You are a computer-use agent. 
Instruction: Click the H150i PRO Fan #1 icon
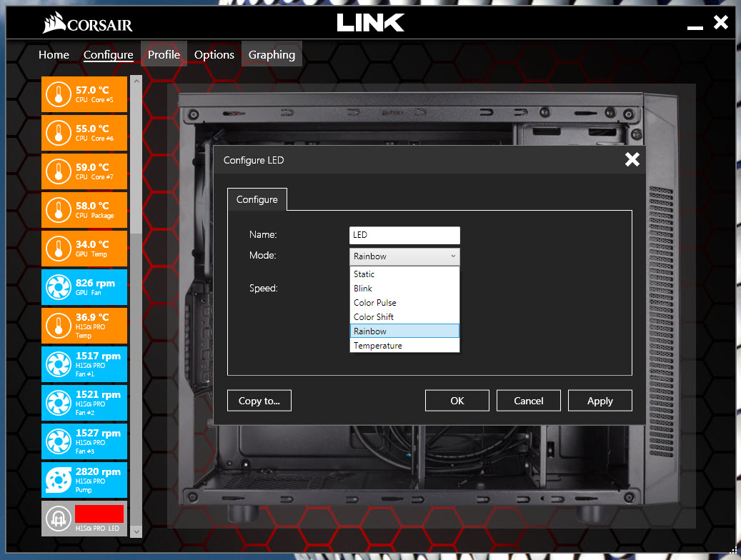click(59, 364)
